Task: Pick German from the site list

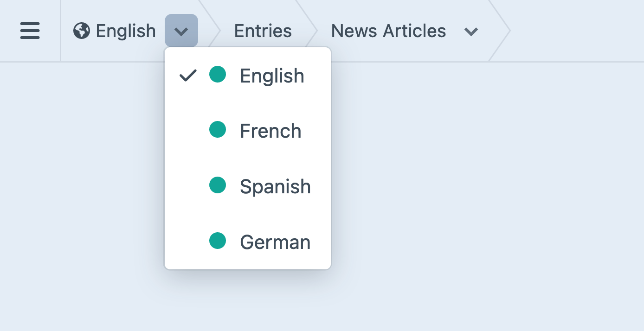Action: 275,242
